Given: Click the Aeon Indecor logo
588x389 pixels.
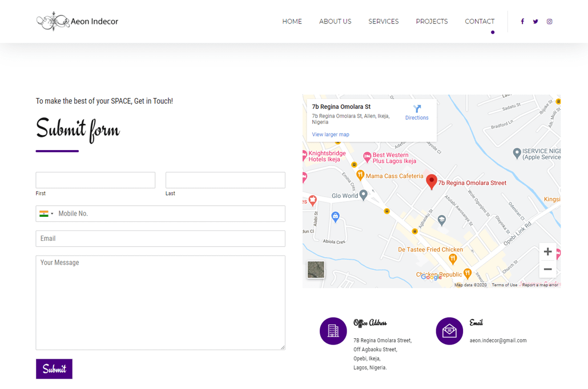Looking at the screenshot, I should (x=78, y=22).
